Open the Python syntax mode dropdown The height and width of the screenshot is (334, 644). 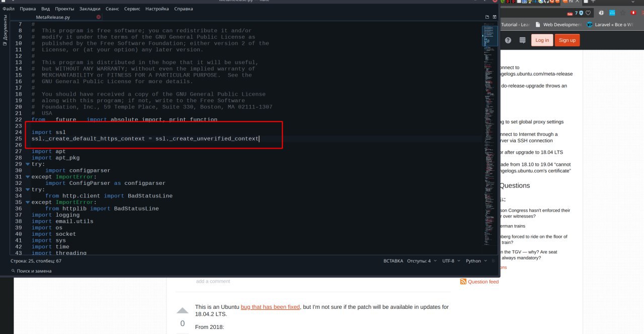click(x=476, y=261)
